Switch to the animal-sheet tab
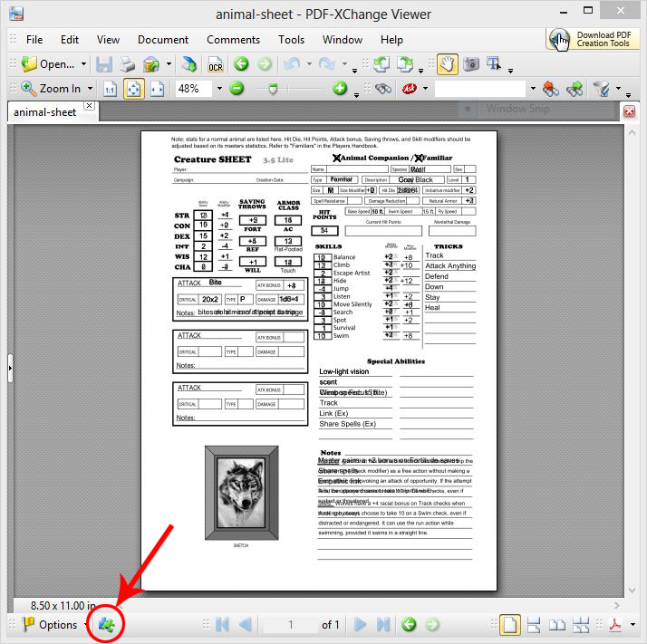 pyautogui.click(x=43, y=111)
